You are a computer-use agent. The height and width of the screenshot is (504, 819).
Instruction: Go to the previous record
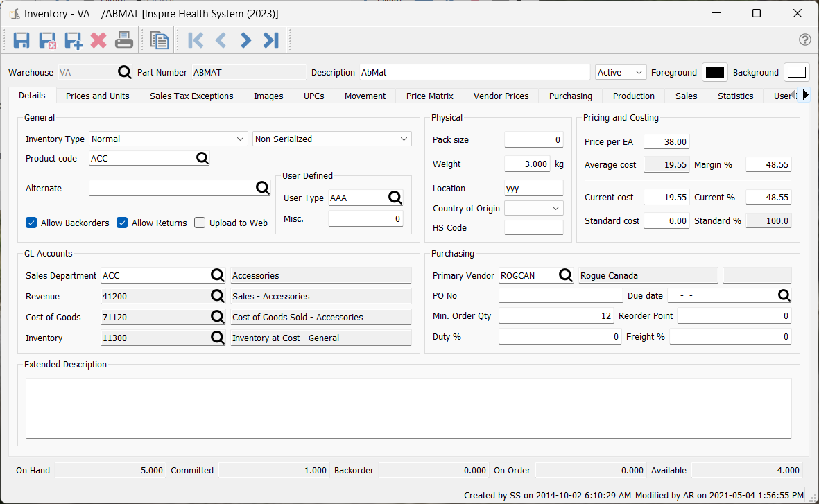(221, 40)
